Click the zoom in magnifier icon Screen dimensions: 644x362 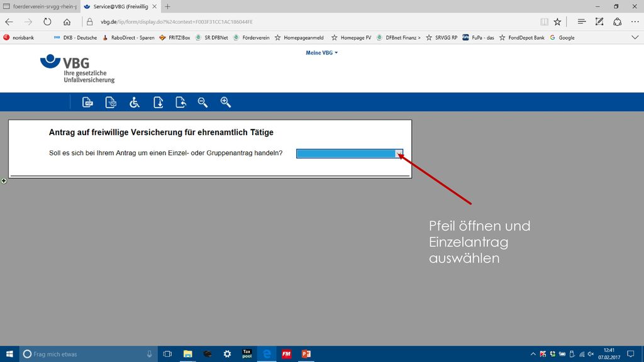pos(226,102)
